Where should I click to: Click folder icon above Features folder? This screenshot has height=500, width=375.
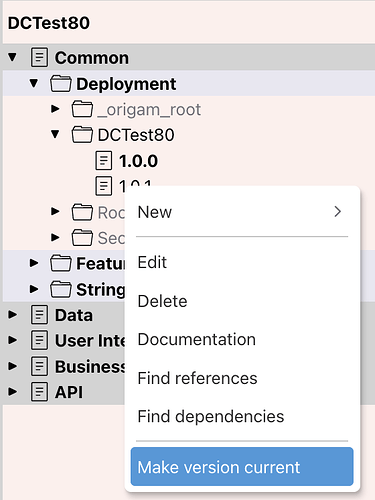pyautogui.click(x=82, y=238)
